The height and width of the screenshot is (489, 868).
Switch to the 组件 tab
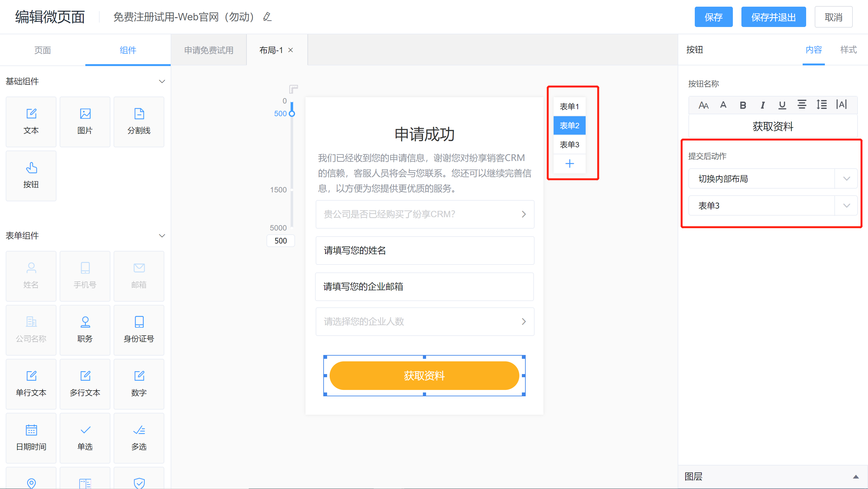tap(128, 50)
